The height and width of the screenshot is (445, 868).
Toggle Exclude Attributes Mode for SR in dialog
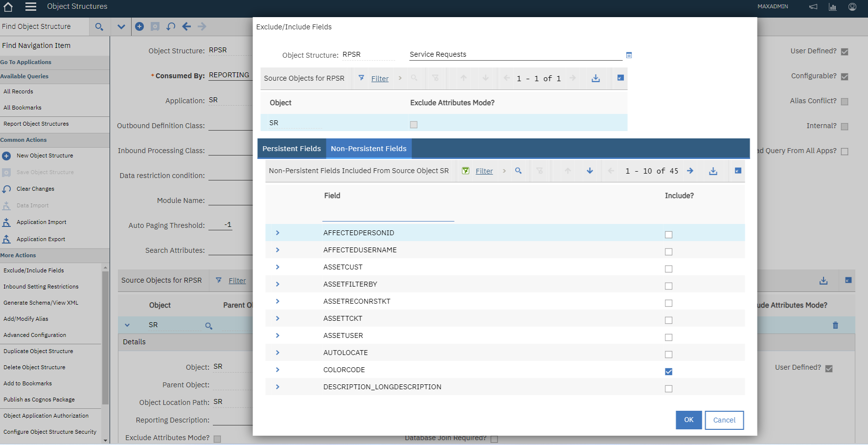coord(413,125)
